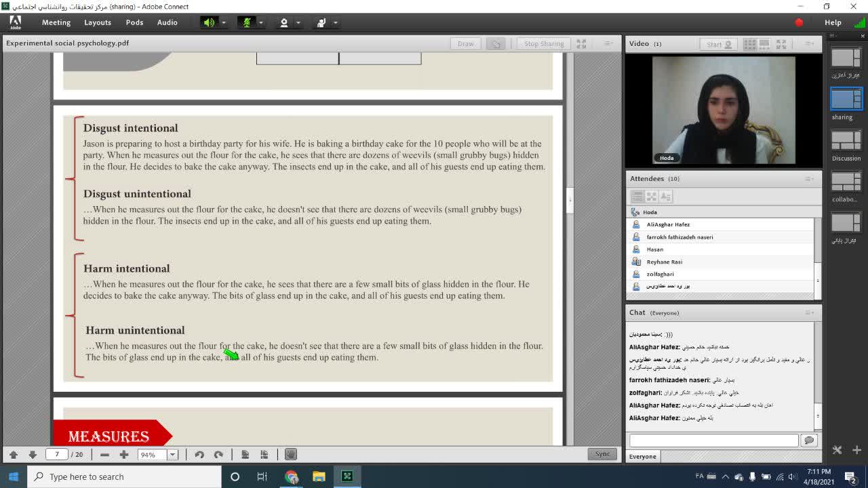Zoom in the document with plus icon
868x488 pixels.
tap(123, 455)
